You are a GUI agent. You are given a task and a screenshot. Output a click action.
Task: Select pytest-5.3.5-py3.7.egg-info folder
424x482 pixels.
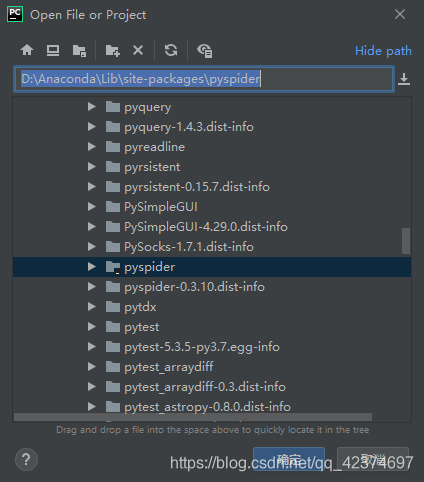click(x=202, y=347)
